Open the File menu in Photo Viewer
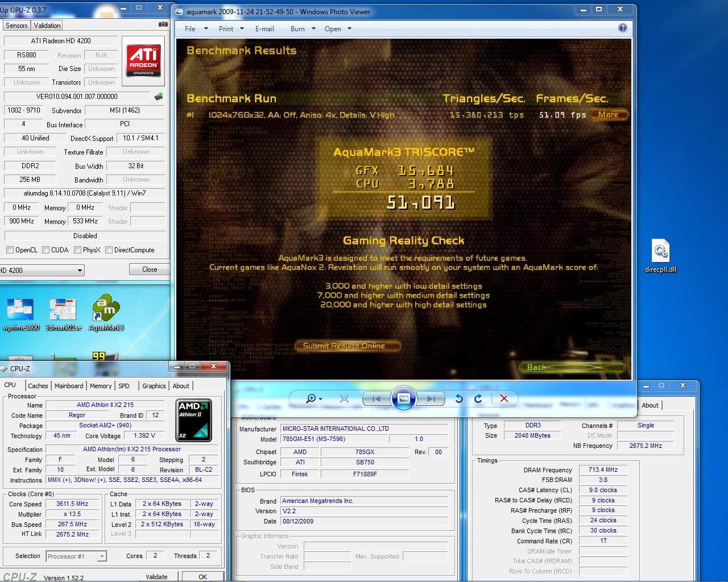 196,29
